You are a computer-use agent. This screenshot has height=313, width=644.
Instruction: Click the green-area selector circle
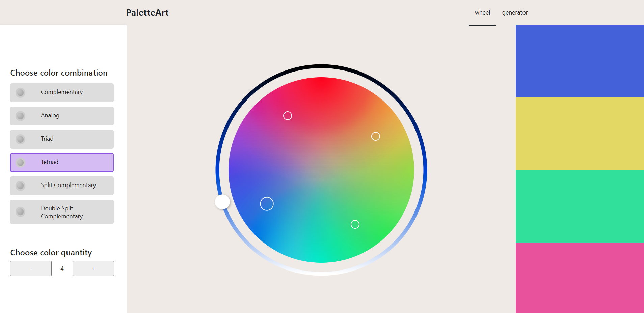[x=355, y=224]
